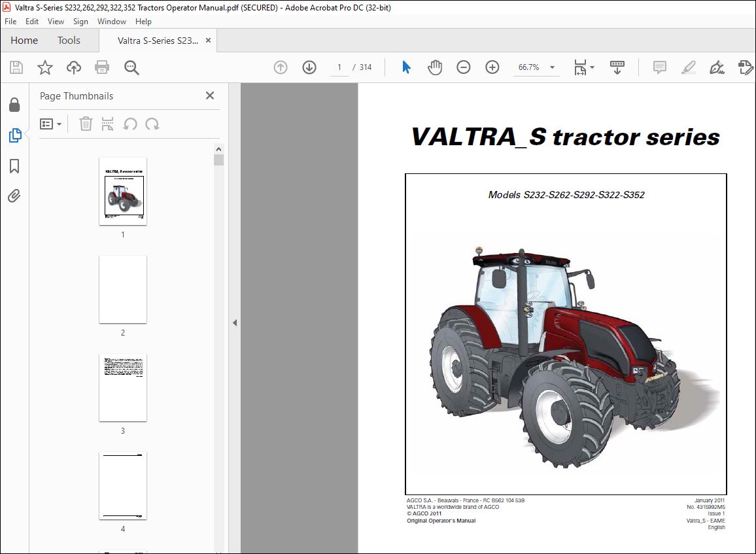Select page 4 thumbnail
This screenshot has width=756, height=554.
pos(123,485)
